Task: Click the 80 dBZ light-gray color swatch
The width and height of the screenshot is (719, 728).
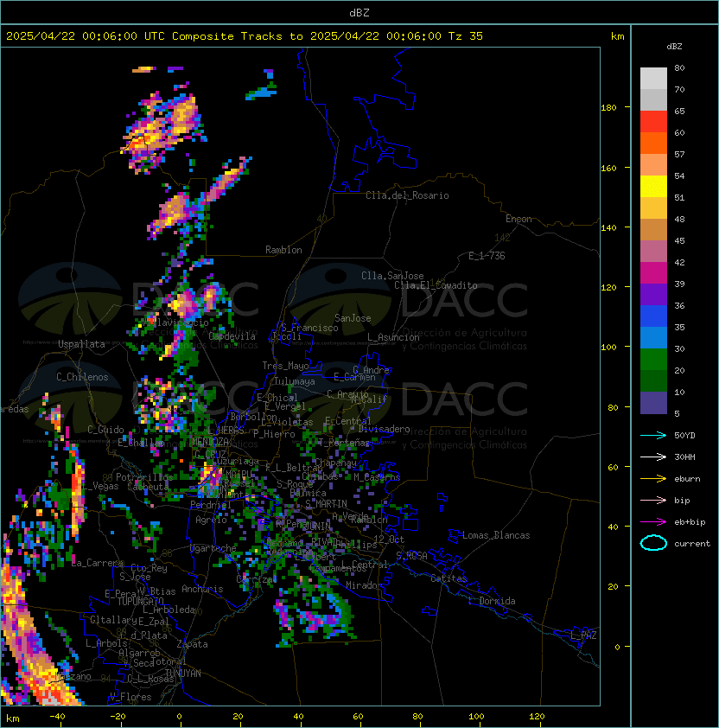Action: (653, 79)
